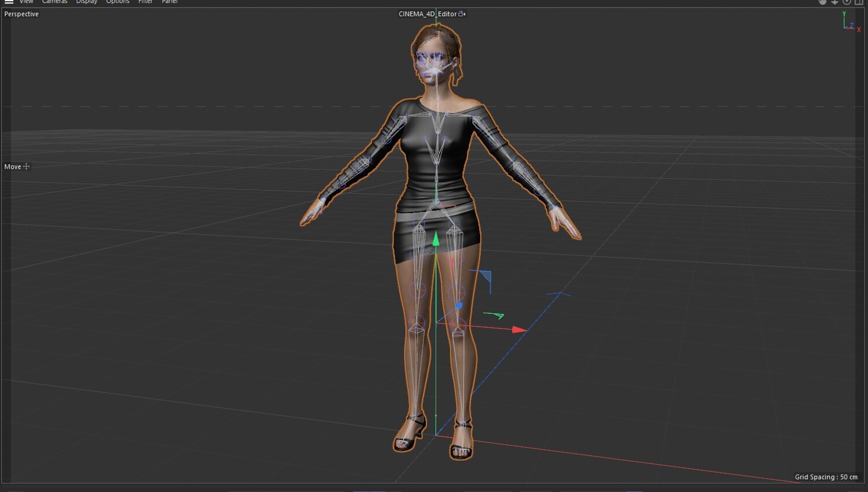The height and width of the screenshot is (492, 868).
Task: Click the green Y-axis arrow handle
Action: click(436, 238)
